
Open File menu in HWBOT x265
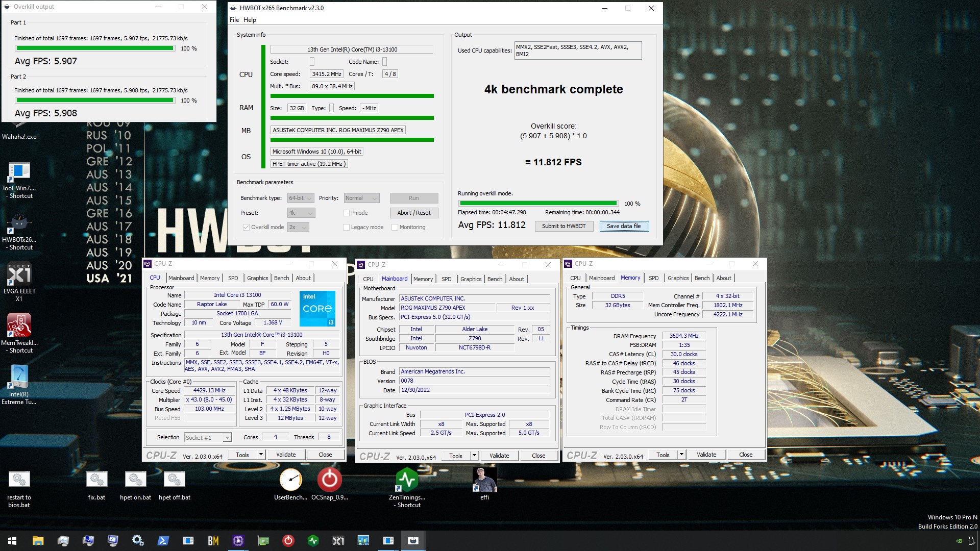click(x=234, y=20)
